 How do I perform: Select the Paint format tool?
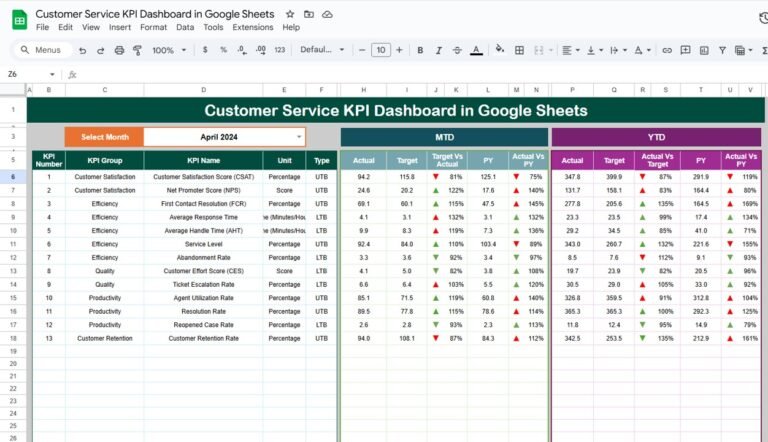pyautogui.click(x=137, y=50)
